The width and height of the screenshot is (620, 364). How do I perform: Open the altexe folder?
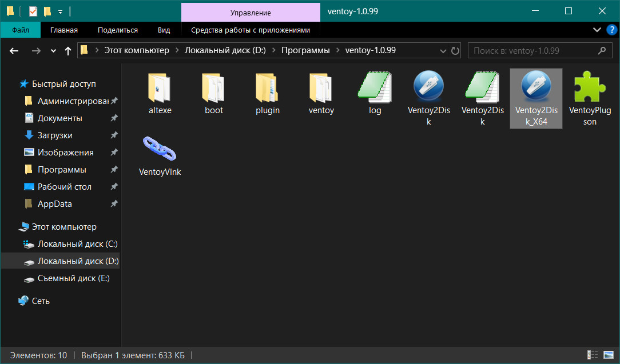point(160,93)
